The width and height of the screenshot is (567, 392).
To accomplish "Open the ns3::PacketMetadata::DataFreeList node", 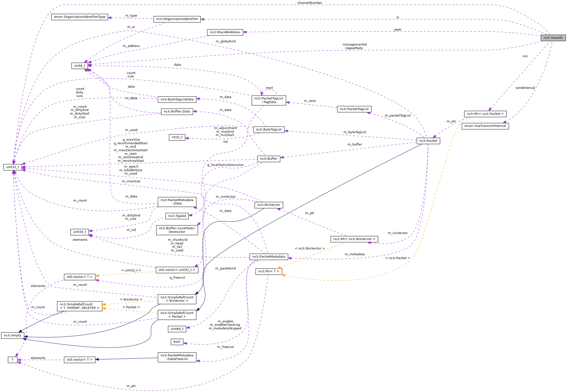I will pyautogui.click(x=177, y=357).
